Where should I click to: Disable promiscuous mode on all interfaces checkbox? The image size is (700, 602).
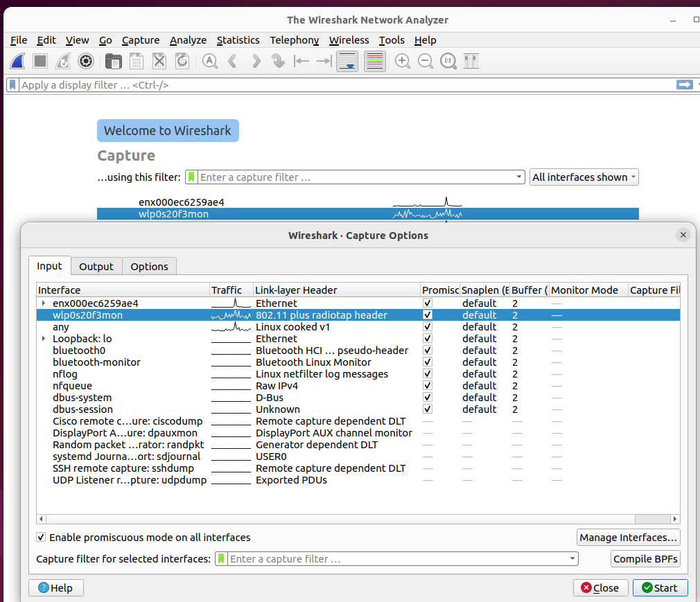(42, 538)
